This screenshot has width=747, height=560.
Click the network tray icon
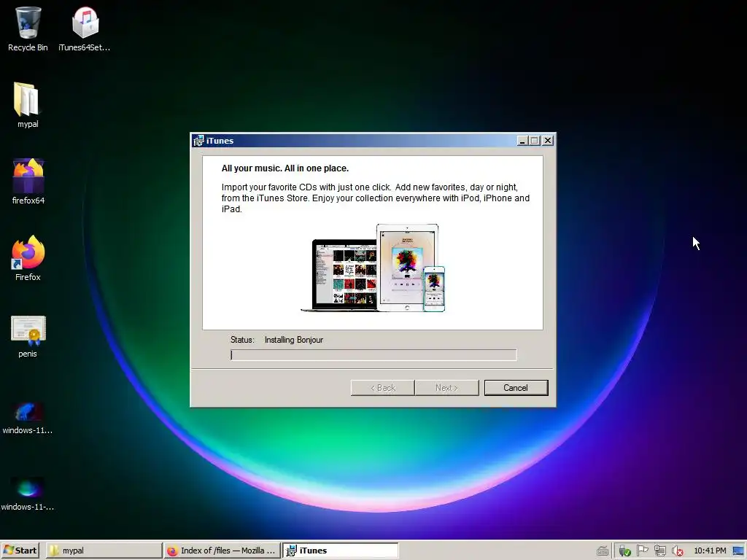pos(659,551)
